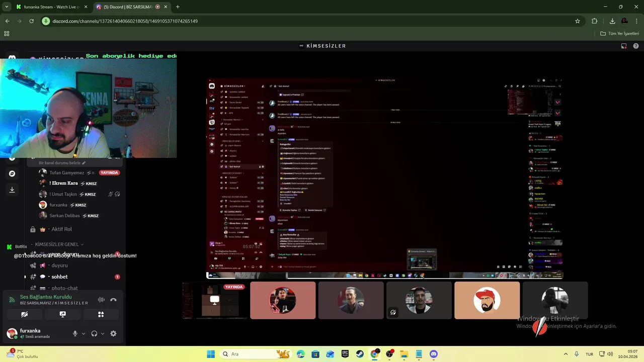Bookmark this page with the star icon
Image resolution: width=644 pixels, height=362 pixels.
point(578,21)
